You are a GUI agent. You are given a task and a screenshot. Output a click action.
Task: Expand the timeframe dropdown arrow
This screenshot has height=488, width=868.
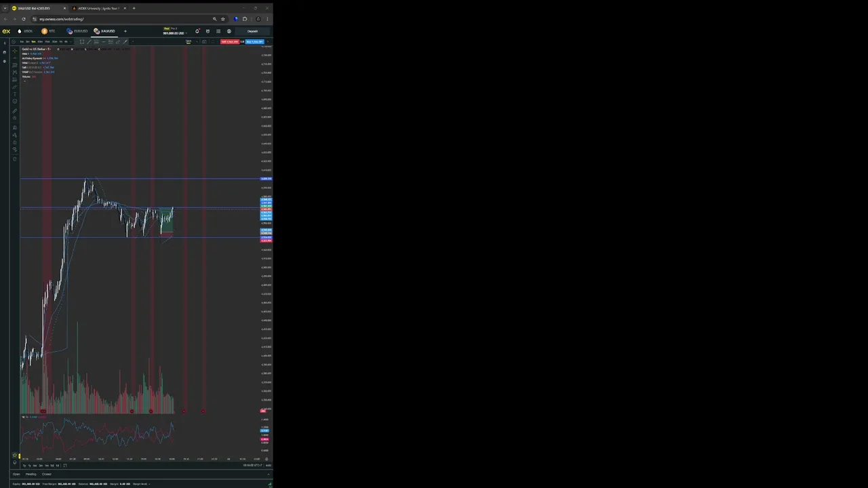71,42
